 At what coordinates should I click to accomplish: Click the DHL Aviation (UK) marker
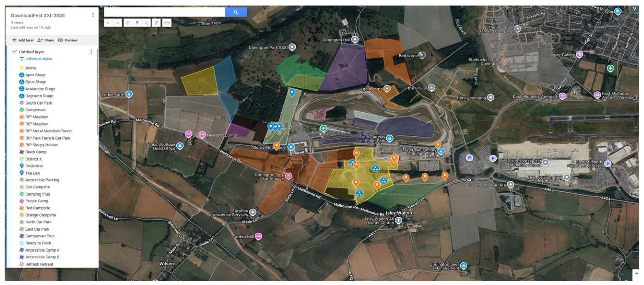point(567,177)
